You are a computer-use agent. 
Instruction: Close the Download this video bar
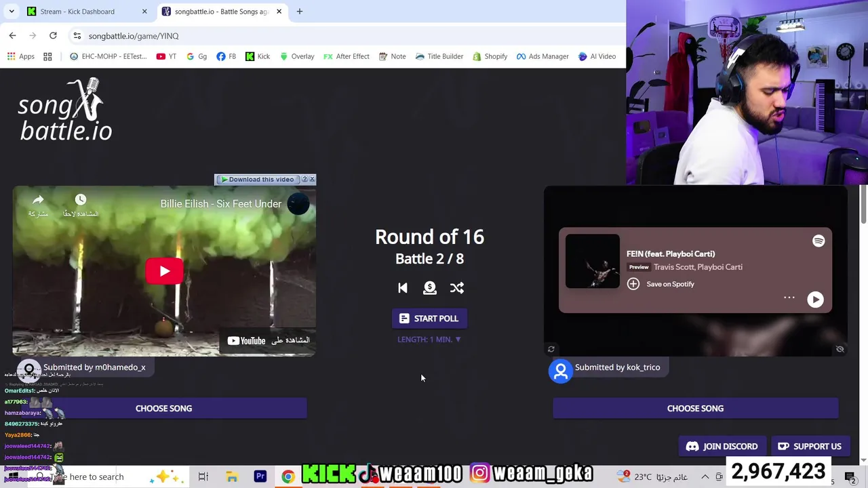pyautogui.click(x=312, y=180)
